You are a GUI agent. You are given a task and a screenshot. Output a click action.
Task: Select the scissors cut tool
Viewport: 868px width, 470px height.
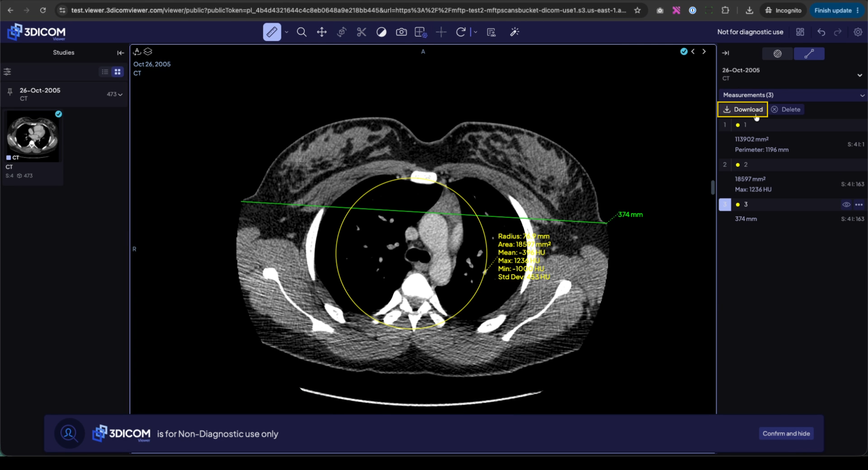click(x=361, y=32)
